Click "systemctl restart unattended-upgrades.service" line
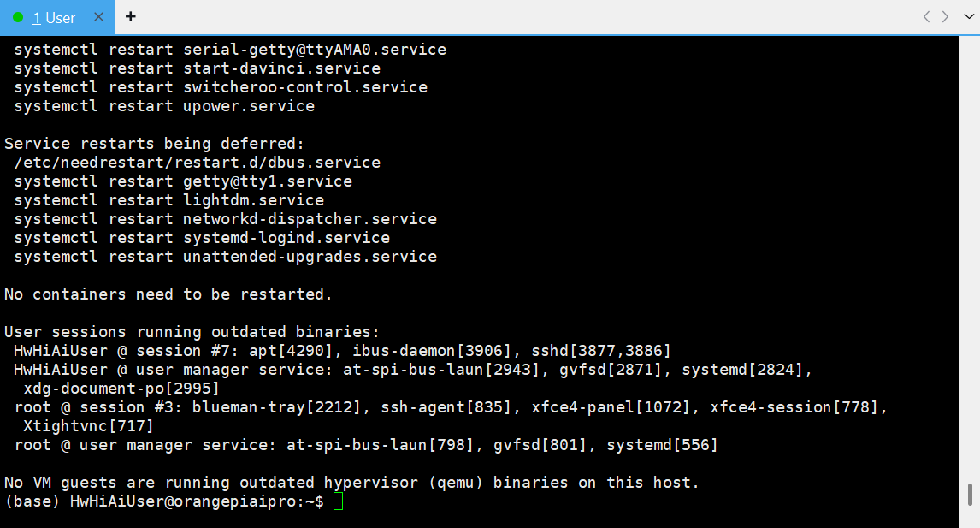980x528 pixels. [x=226, y=257]
